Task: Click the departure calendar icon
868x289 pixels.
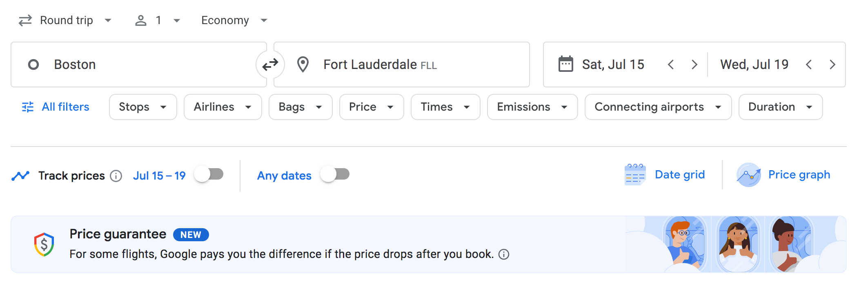Action: point(565,64)
